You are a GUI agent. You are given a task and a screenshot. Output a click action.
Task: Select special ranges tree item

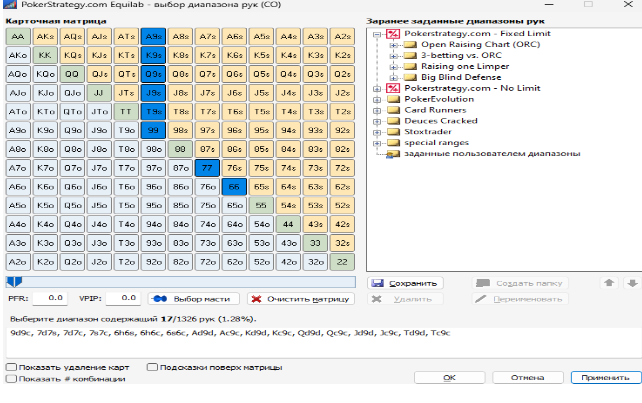coord(436,143)
